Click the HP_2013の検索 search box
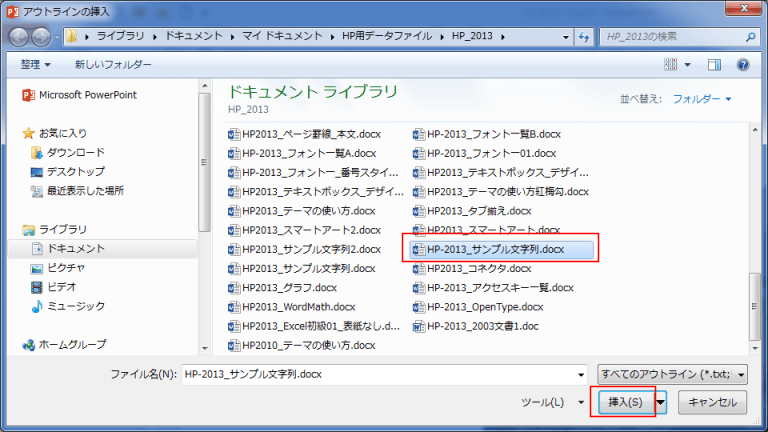 pyautogui.click(x=678, y=37)
